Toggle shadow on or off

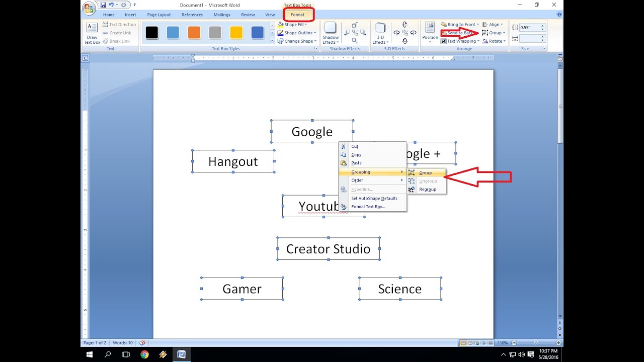coord(355,33)
